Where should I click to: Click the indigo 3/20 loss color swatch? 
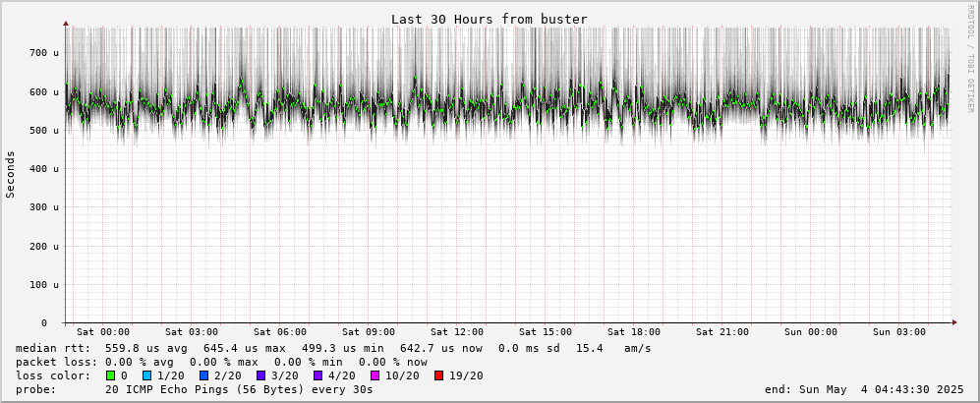coord(261,375)
